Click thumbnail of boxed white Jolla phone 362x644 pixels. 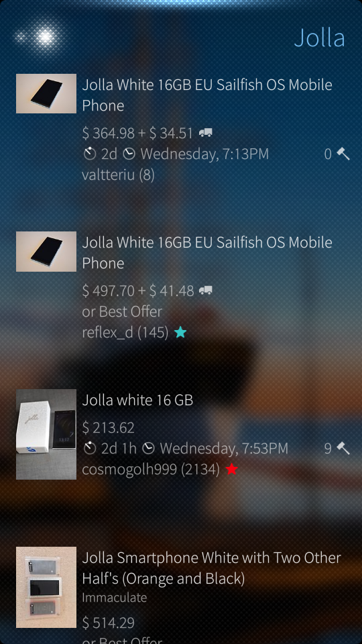click(46, 434)
